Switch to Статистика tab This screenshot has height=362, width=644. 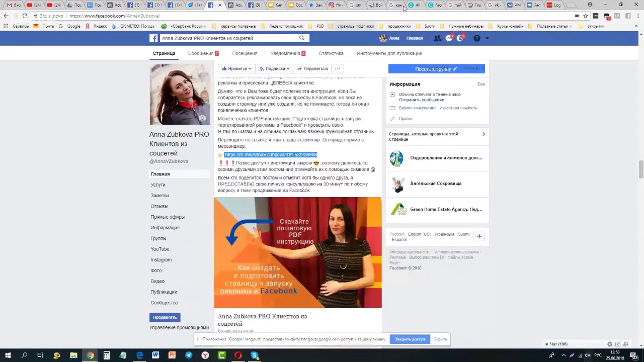pos(331,53)
